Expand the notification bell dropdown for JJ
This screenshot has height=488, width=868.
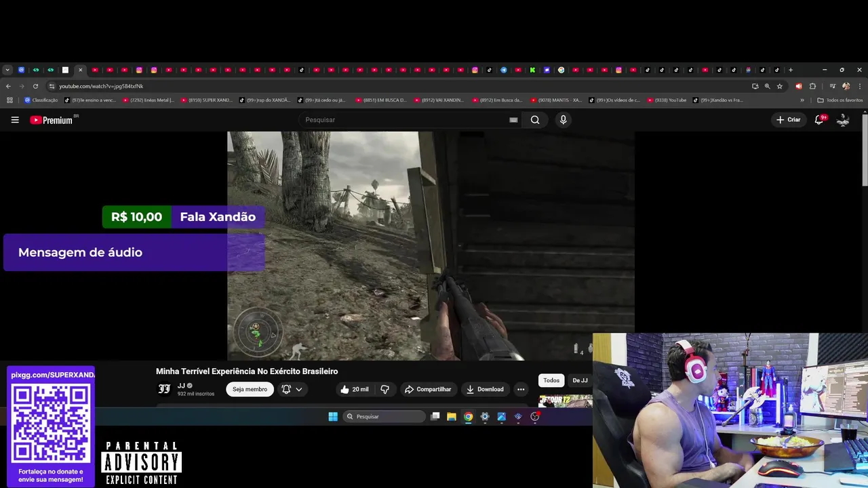(292, 389)
